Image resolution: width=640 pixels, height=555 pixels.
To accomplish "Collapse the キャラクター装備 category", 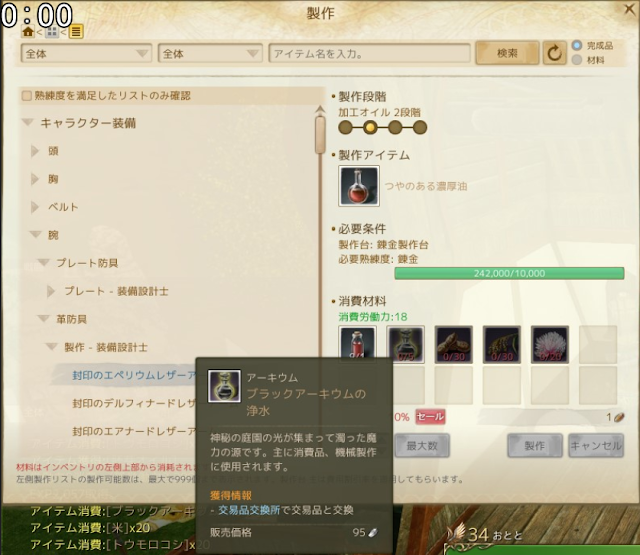I will point(28,122).
